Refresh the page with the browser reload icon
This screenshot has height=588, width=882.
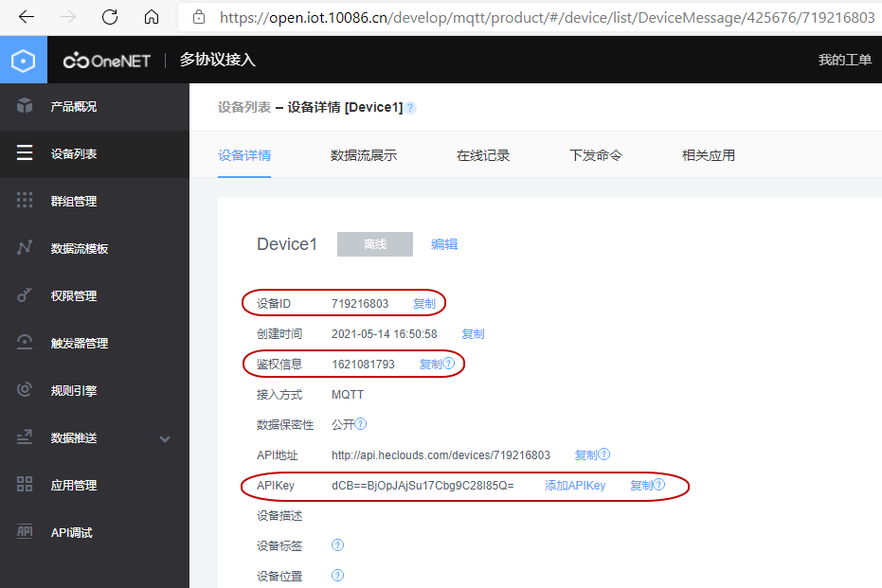click(x=108, y=16)
